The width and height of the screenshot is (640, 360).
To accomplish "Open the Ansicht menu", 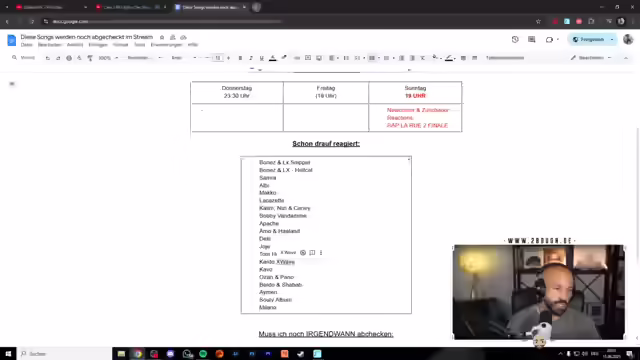I will coord(75,45).
